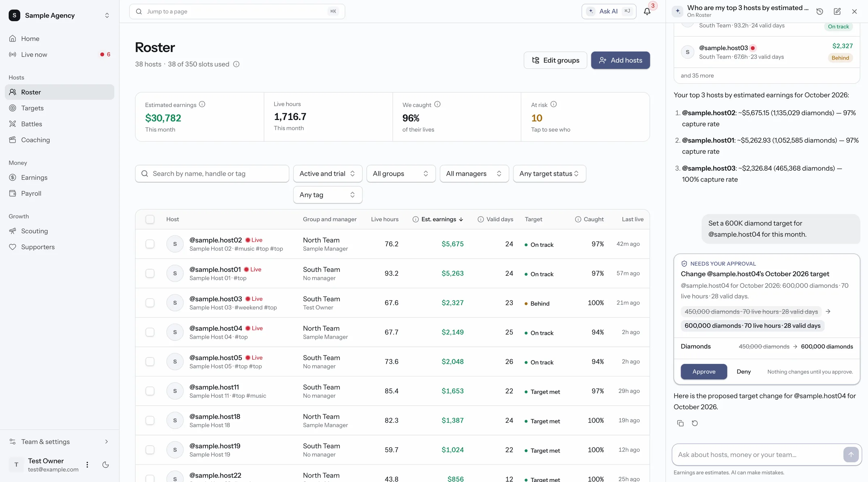Click Add hosts button
The height and width of the screenshot is (482, 868).
(x=620, y=60)
